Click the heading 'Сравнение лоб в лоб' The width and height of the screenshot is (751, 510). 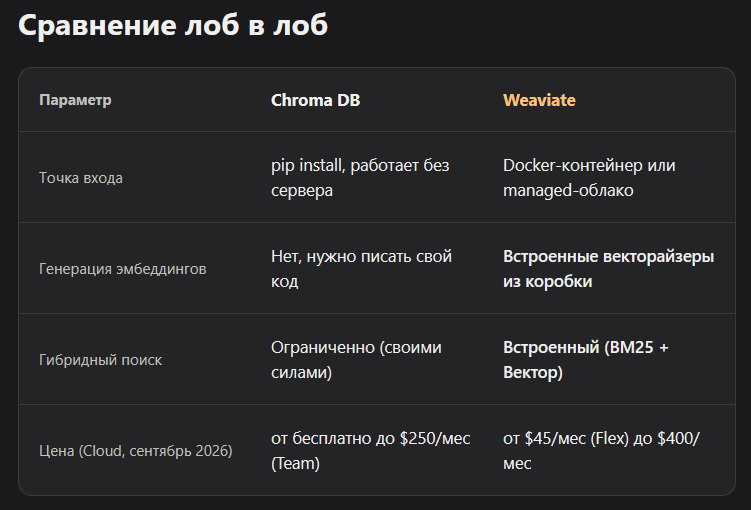(x=173, y=25)
